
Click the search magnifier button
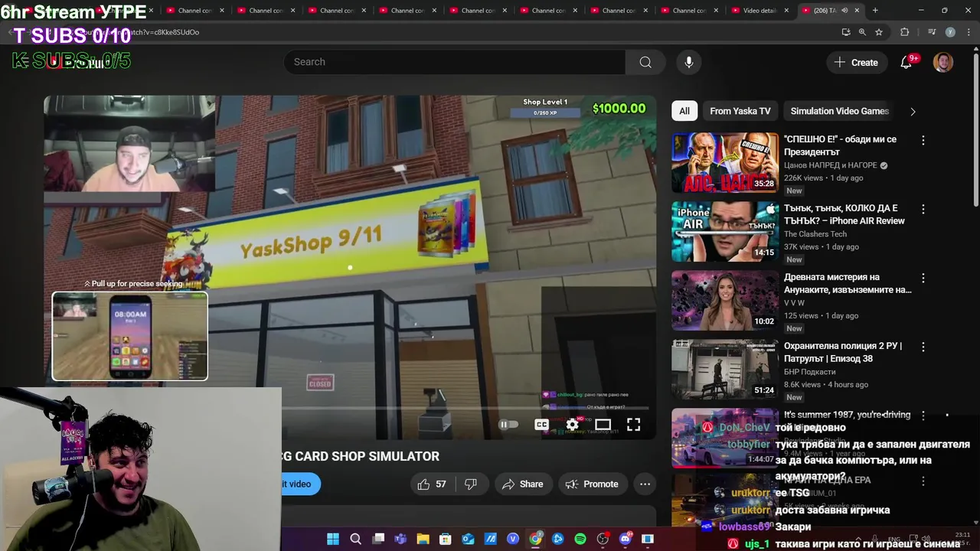point(645,62)
